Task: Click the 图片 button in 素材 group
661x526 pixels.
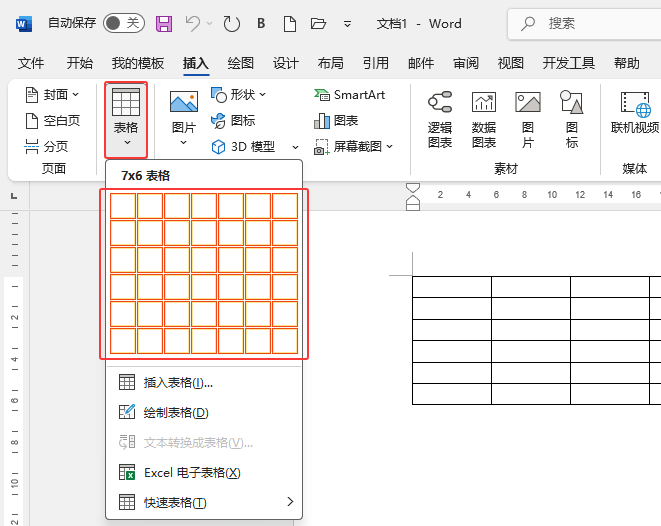Action: (x=528, y=119)
